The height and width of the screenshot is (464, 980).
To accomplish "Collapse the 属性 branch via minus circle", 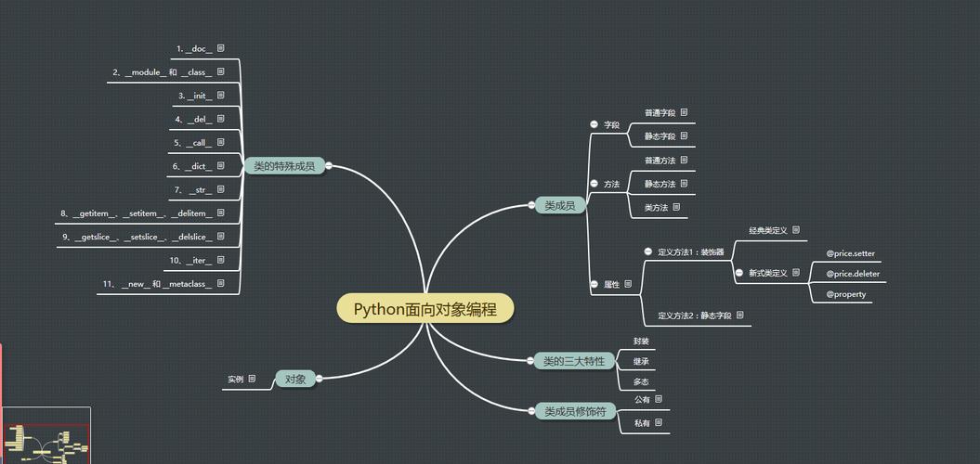I will coord(594,284).
